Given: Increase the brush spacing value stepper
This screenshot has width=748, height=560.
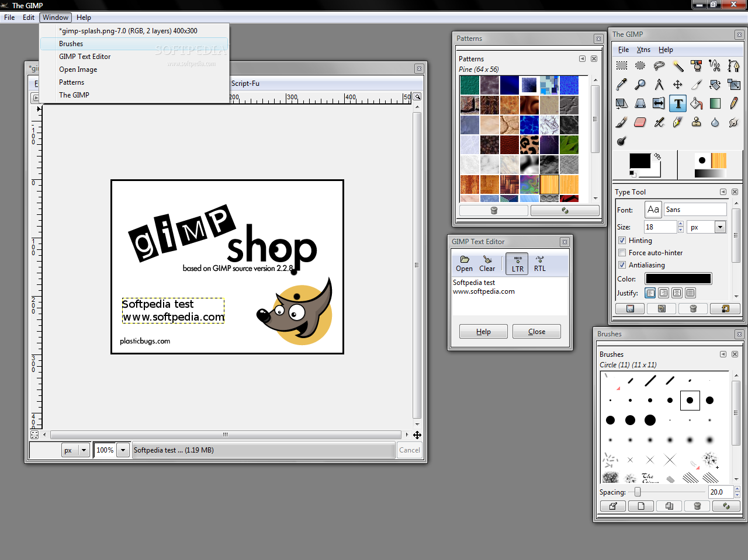Looking at the screenshot, I should 737,489.
